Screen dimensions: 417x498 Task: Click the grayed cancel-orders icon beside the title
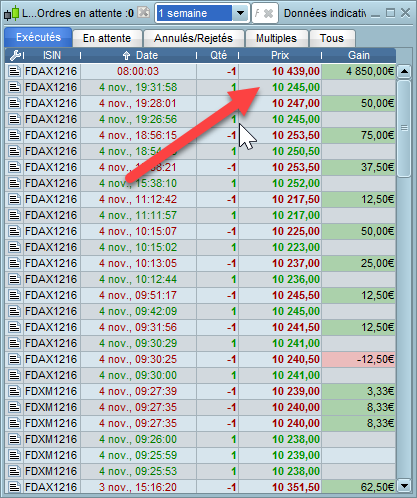(x=144, y=12)
